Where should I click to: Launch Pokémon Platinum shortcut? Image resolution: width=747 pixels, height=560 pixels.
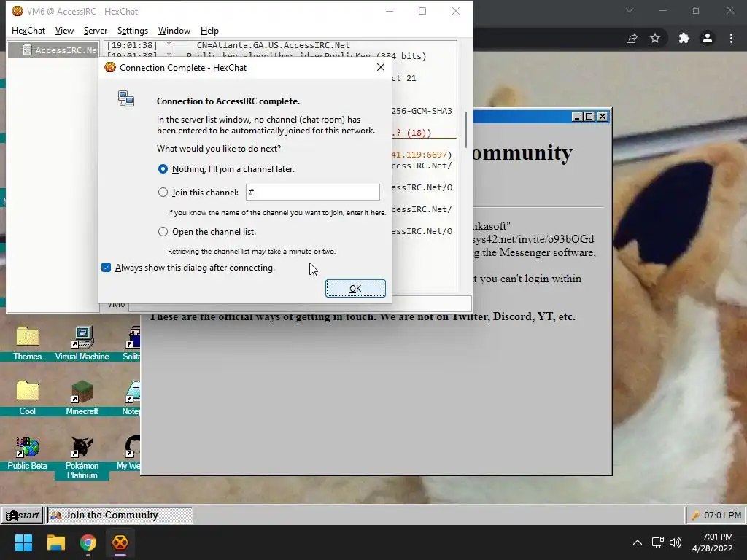82,458
